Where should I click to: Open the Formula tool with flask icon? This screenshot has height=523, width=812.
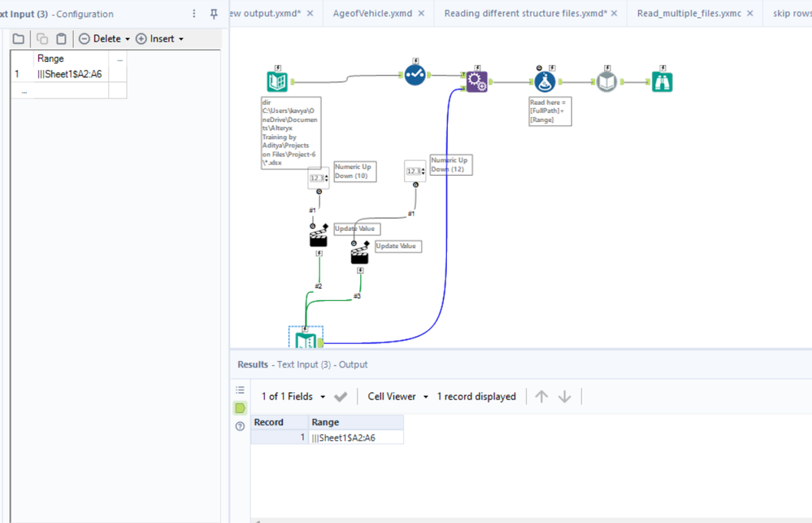click(x=544, y=80)
